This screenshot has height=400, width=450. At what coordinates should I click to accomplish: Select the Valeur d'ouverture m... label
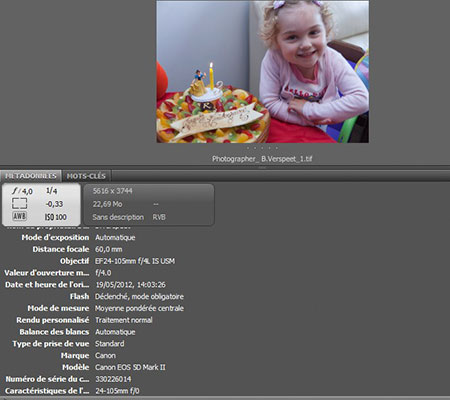point(47,273)
